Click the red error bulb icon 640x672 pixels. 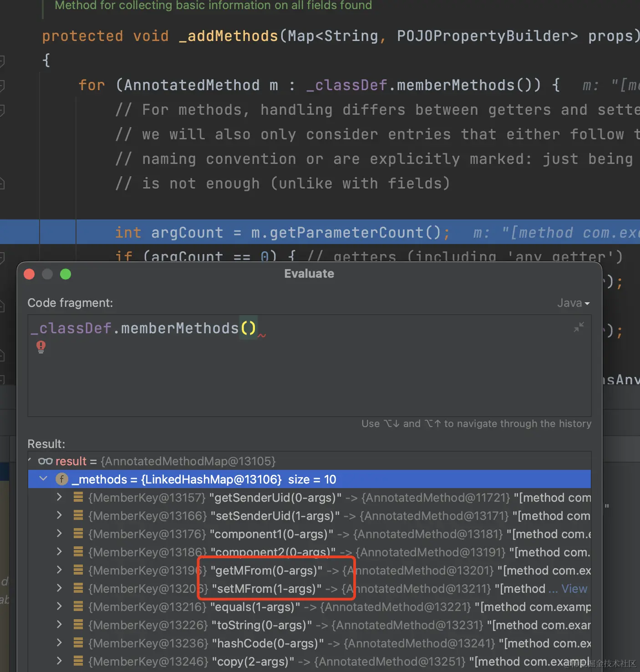[41, 347]
